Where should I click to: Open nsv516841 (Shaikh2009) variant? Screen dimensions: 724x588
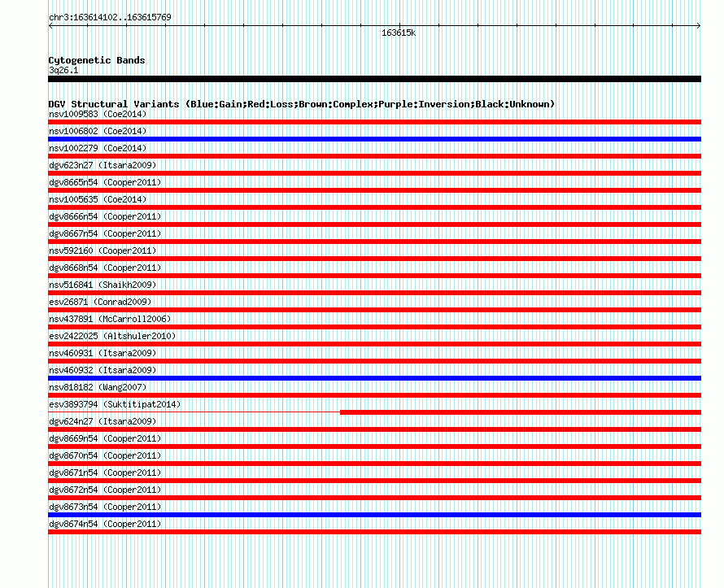[102, 285]
